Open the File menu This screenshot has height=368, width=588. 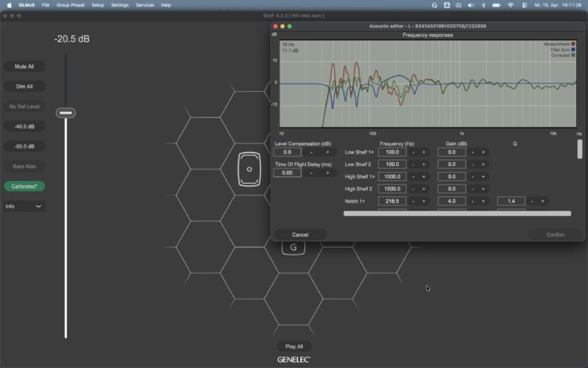[45, 5]
